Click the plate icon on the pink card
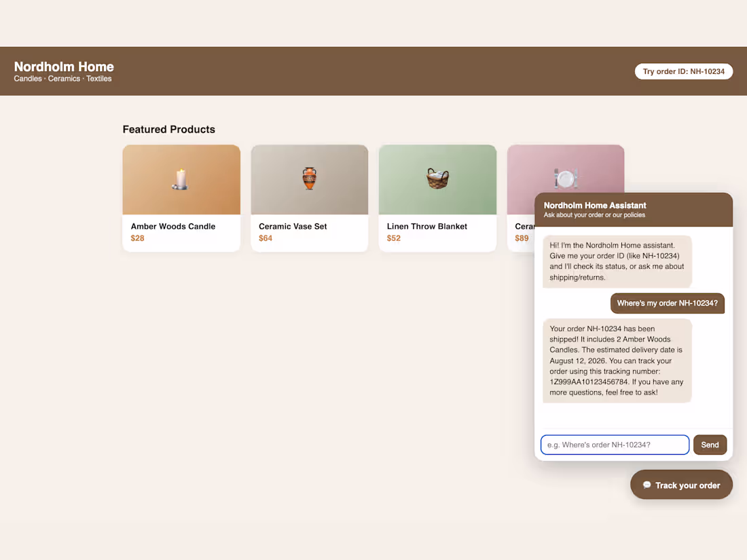The image size is (747, 560). click(566, 179)
